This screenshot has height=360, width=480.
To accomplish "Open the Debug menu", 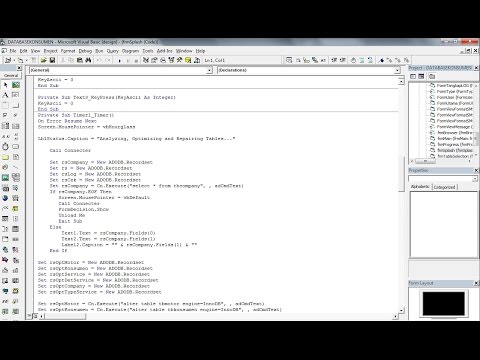I will pyautogui.click(x=85, y=51).
